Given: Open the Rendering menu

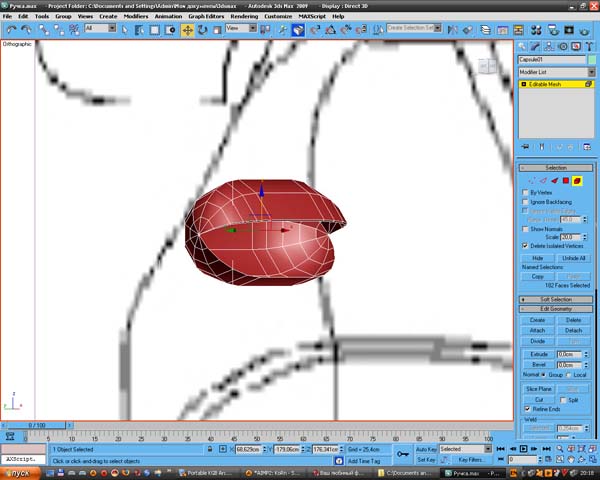Looking at the screenshot, I should [x=243, y=17].
